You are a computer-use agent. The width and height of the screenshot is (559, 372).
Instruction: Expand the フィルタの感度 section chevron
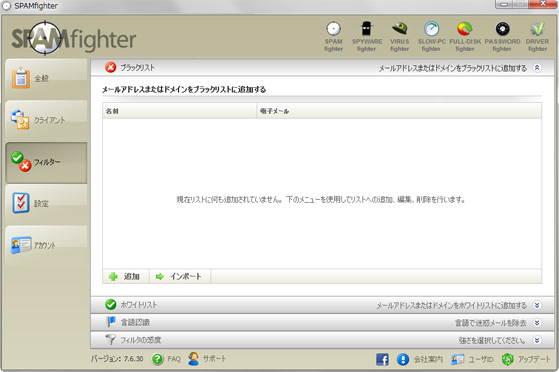pos(537,340)
